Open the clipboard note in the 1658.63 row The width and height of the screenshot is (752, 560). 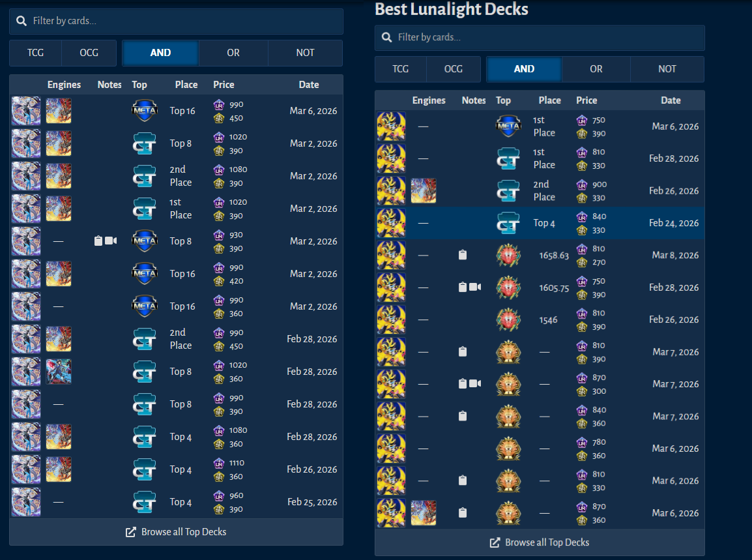tap(462, 255)
